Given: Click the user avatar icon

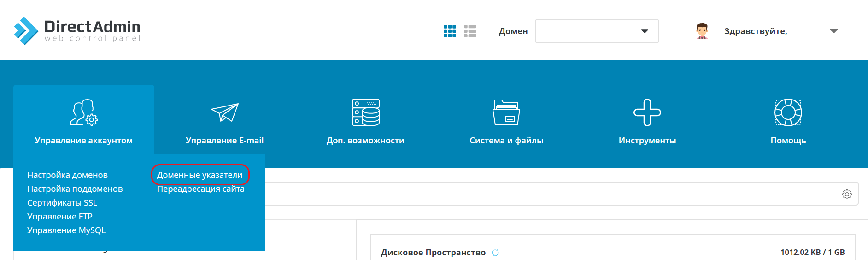Looking at the screenshot, I should (702, 31).
